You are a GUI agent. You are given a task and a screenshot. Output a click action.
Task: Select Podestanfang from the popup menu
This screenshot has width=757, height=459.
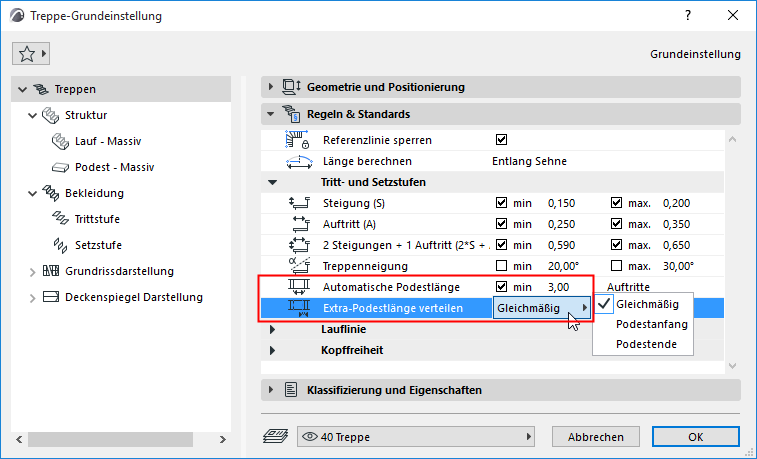tap(652, 324)
